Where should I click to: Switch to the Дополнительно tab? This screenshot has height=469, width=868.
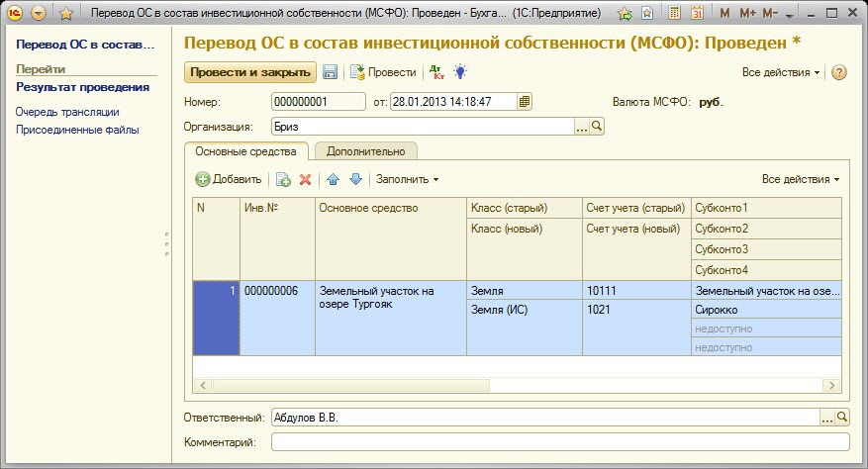click(x=366, y=151)
